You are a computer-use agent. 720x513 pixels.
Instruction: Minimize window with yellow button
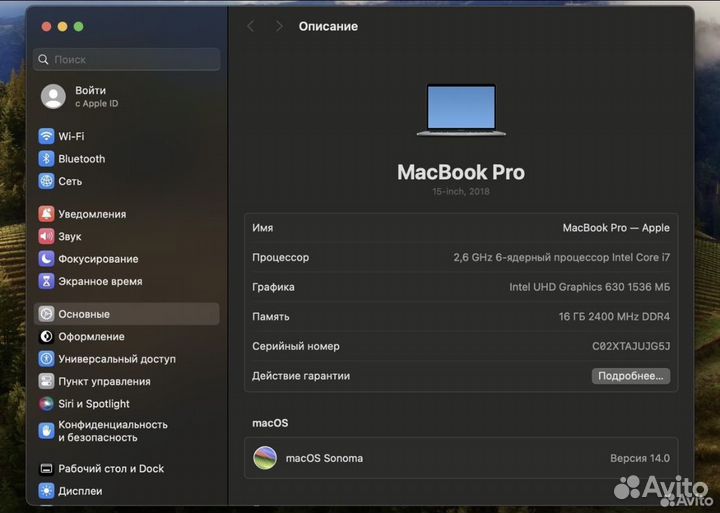[x=62, y=27]
